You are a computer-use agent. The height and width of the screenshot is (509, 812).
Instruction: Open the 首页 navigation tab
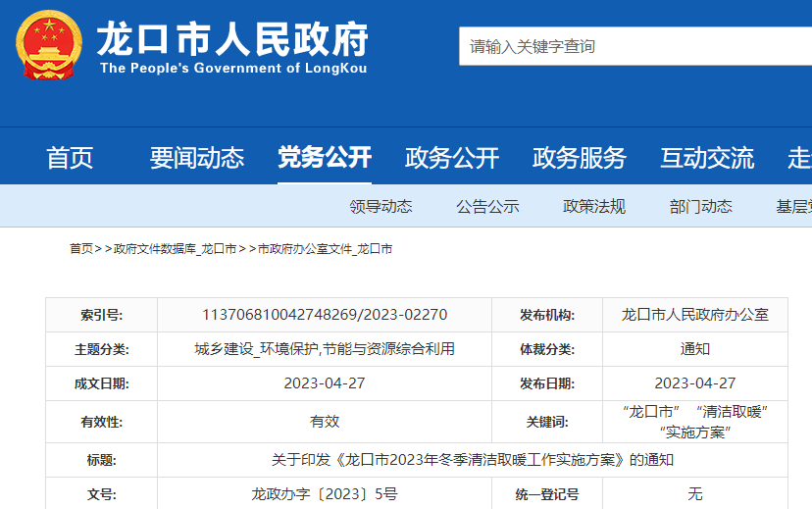coord(70,157)
